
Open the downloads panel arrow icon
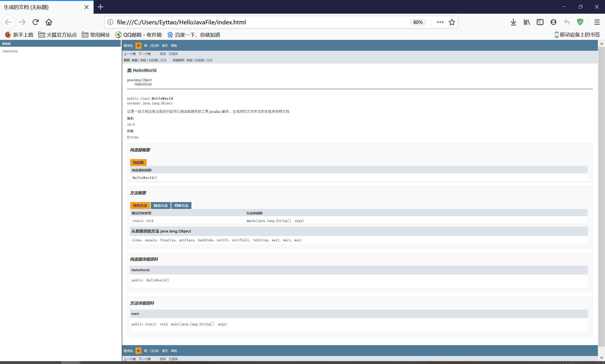[513, 22]
